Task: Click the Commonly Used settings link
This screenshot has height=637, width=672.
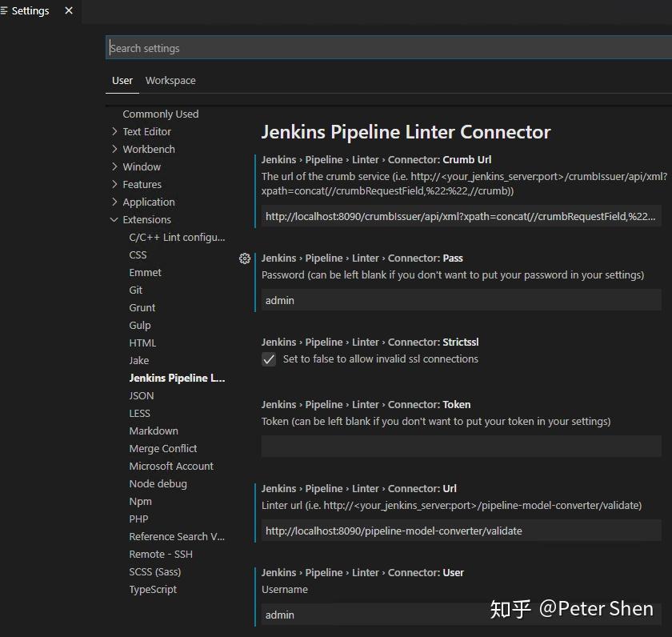Action: point(160,114)
